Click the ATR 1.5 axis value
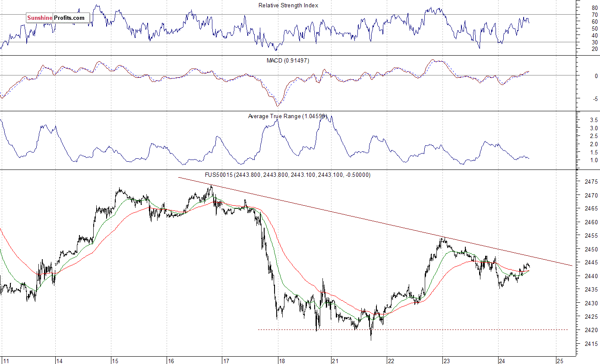 tap(594, 152)
